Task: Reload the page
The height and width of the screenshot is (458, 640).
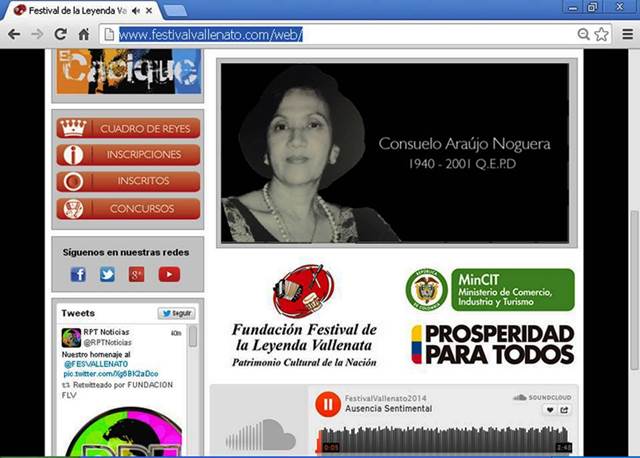Action: pyautogui.click(x=60, y=34)
